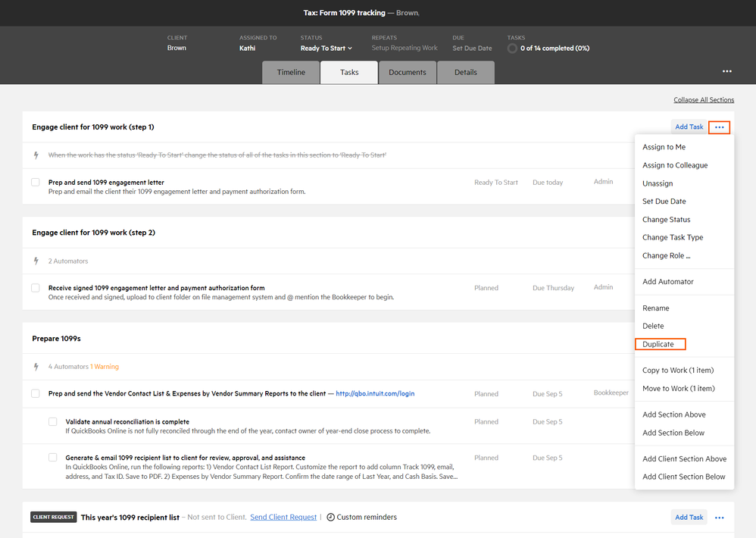Screen dimensions: 756x538
Task: Click the CLIENT REQUEST badge
Action: pyautogui.click(x=54, y=518)
